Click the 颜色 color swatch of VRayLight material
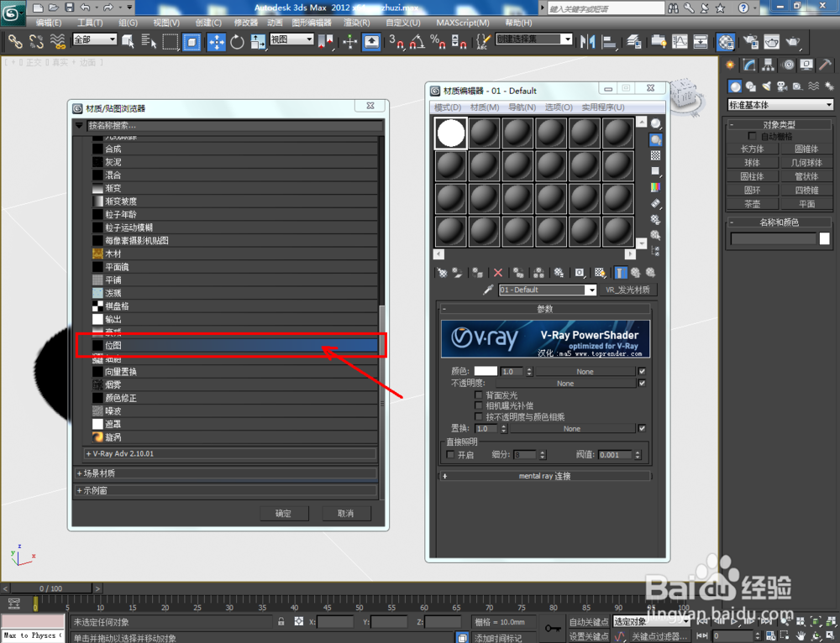This screenshot has width=840, height=643. [486, 371]
